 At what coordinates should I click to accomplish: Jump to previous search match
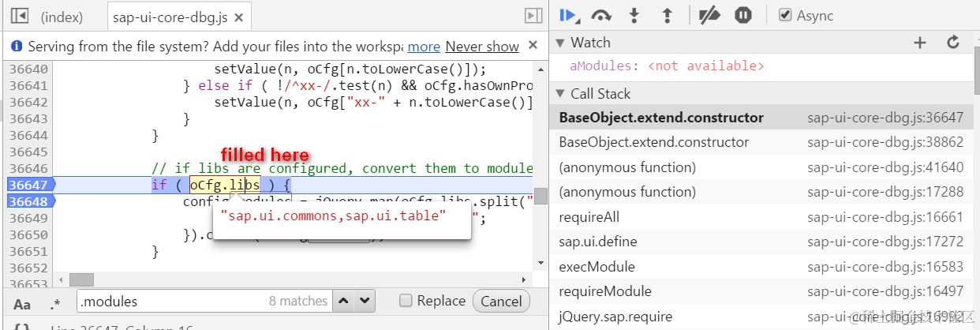pyautogui.click(x=344, y=301)
